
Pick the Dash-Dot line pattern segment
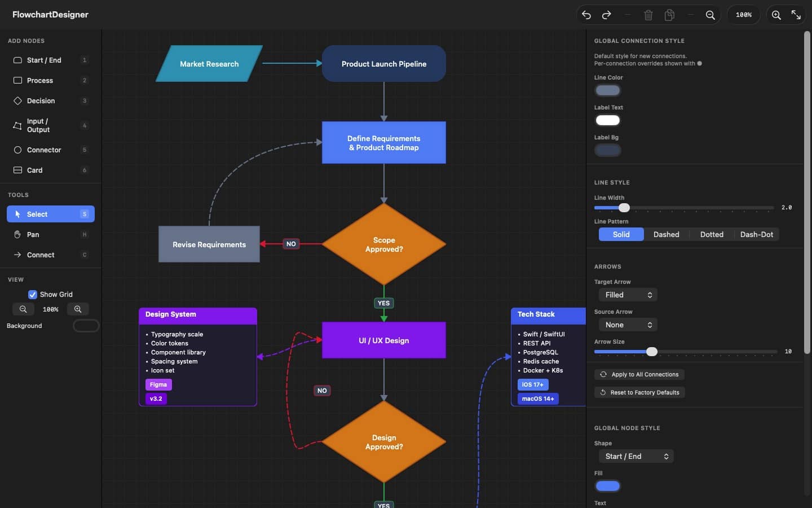tap(756, 235)
